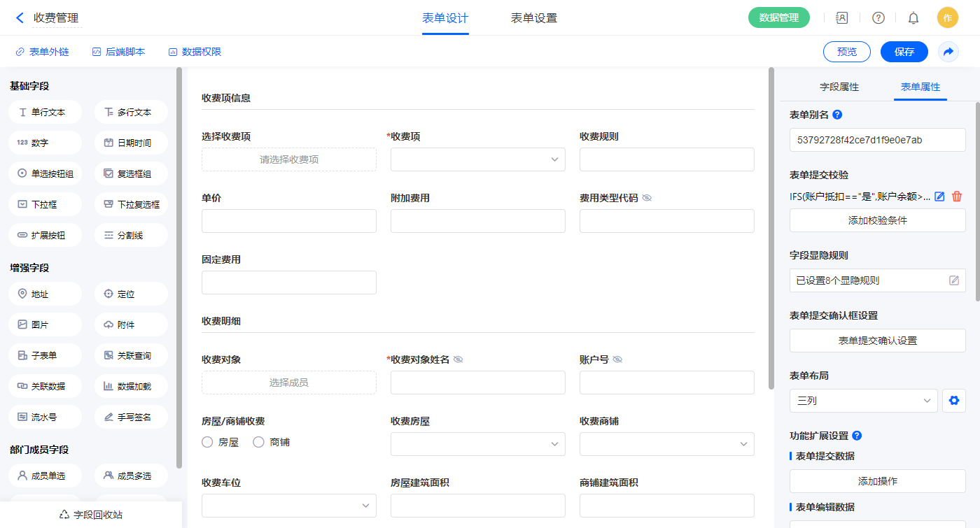This screenshot has width=980, height=528.
Task: Expand the 收费房屋 dropdown
Action: coord(477,444)
